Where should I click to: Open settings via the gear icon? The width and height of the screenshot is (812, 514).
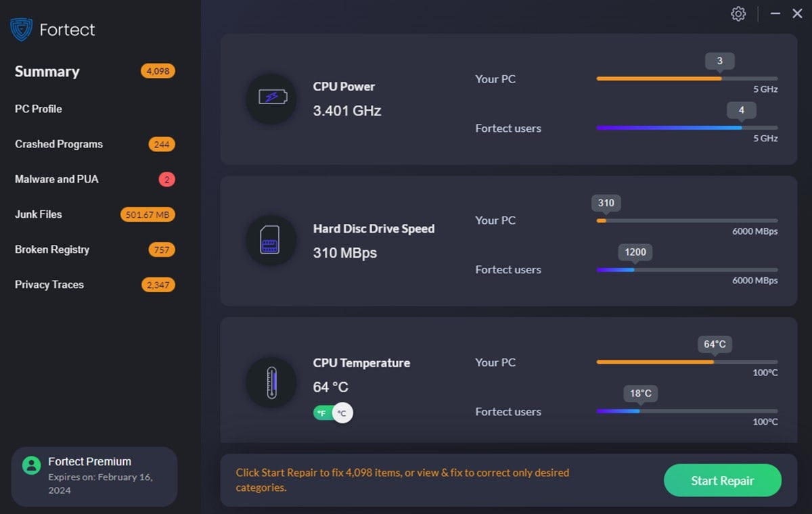[738, 14]
